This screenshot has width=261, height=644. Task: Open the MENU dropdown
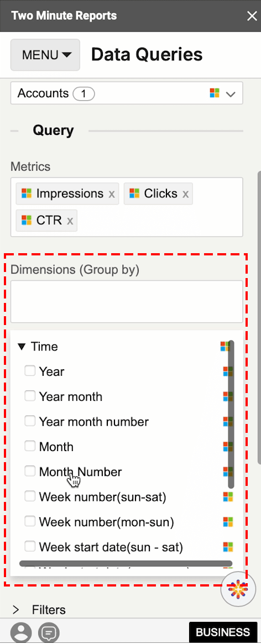pyautogui.click(x=45, y=55)
